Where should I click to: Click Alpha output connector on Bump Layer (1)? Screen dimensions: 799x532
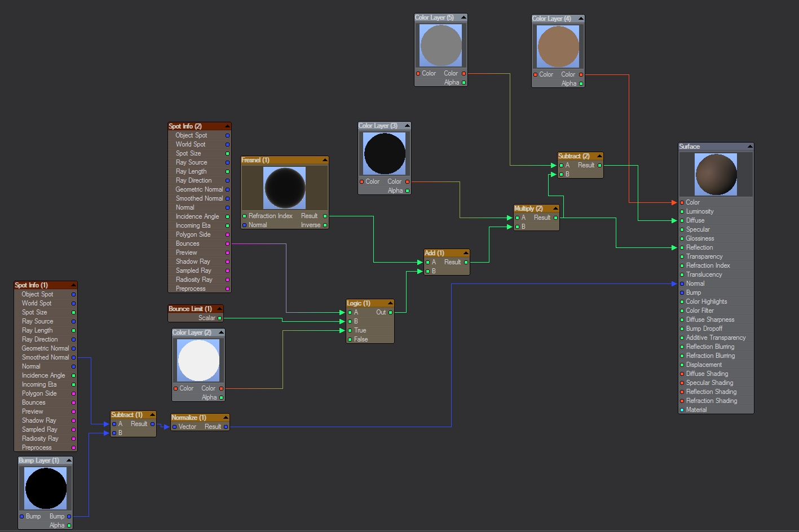[69, 525]
